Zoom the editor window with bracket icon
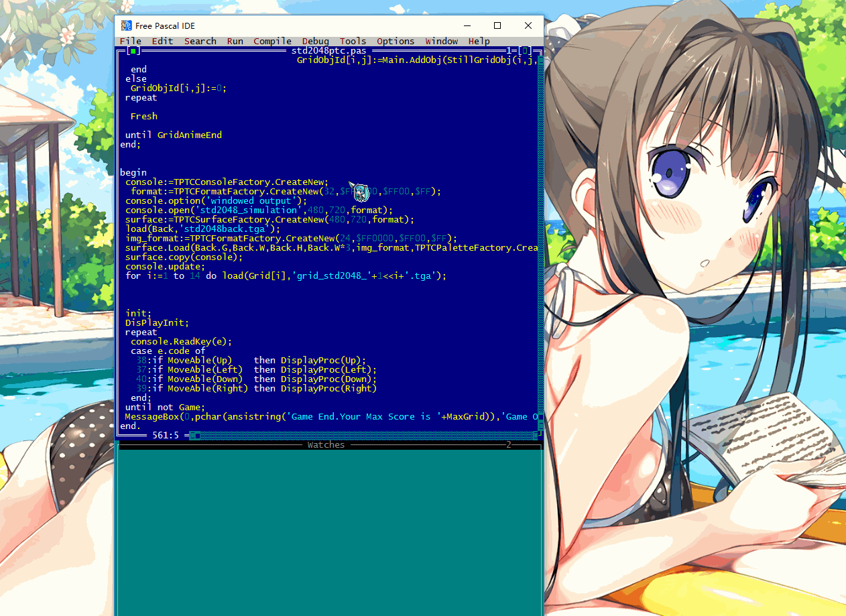This screenshot has width=846, height=616. tap(525, 50)
